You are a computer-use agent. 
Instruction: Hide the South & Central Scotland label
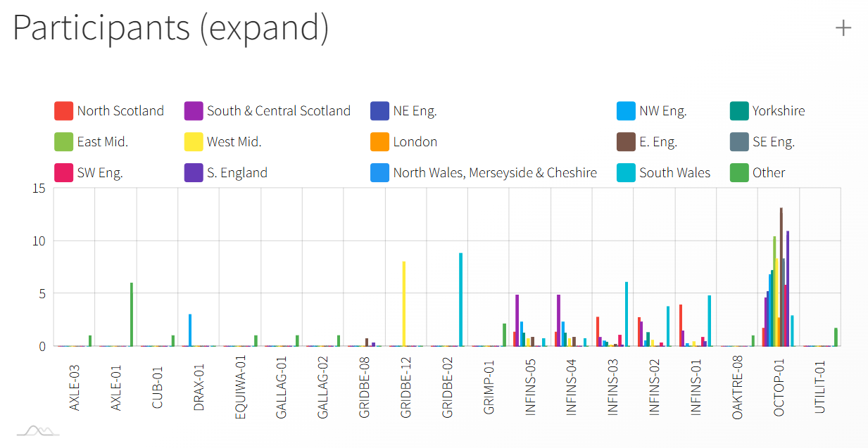(279, 111)
